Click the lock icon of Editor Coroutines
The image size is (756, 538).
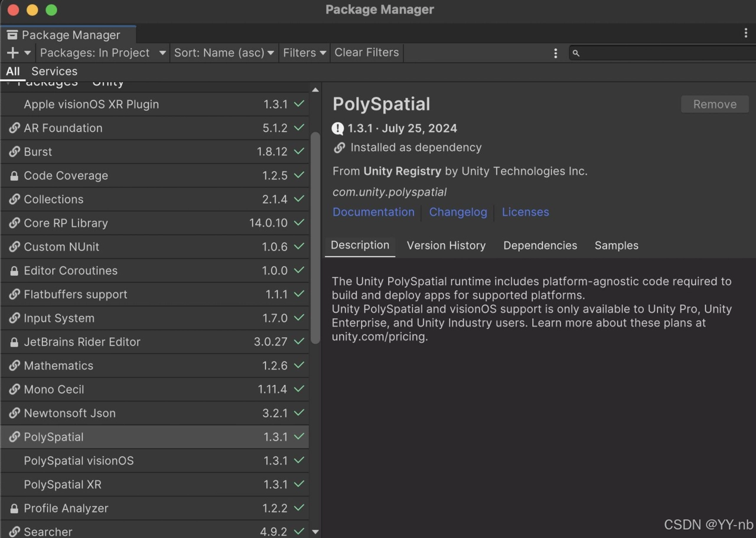pyautogui.click(x=14, y=270)
